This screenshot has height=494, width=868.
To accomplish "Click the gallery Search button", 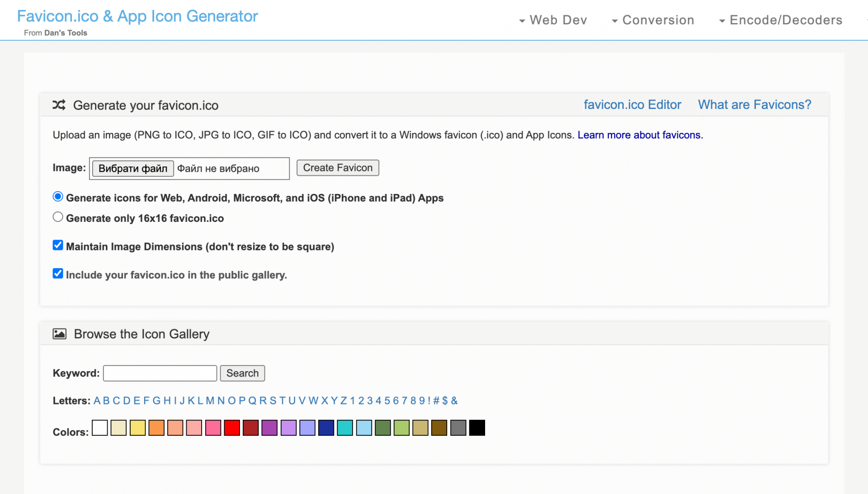I will click(242, 373).
